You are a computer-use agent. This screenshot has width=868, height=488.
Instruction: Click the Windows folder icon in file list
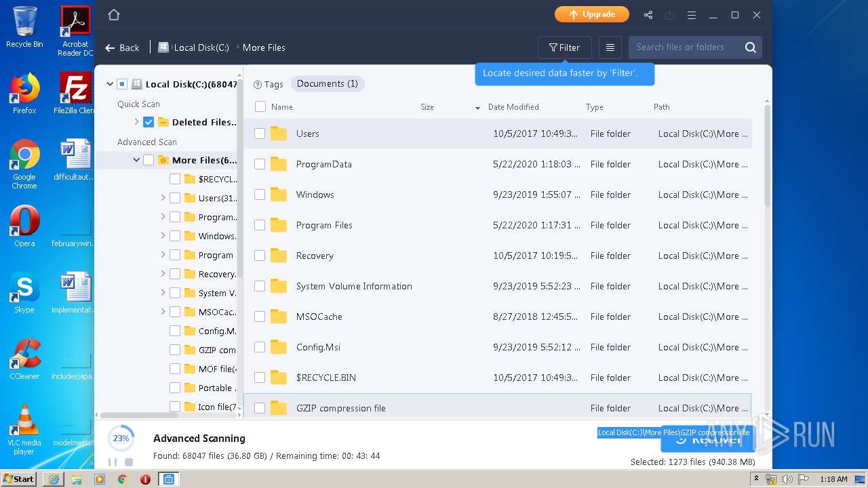(279, 195)
